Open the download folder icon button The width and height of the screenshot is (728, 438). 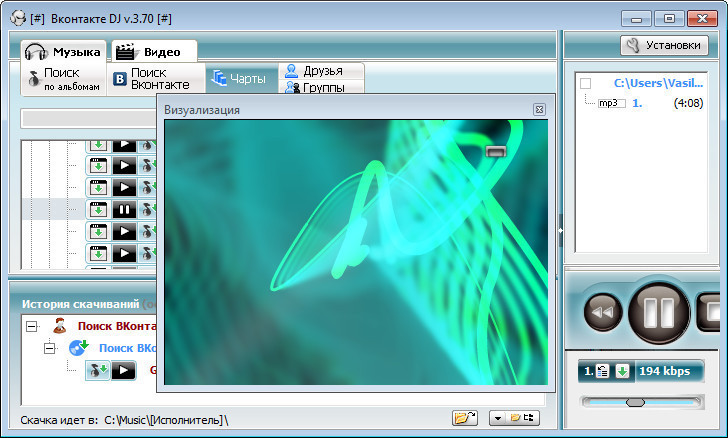[x=465, y=418]
